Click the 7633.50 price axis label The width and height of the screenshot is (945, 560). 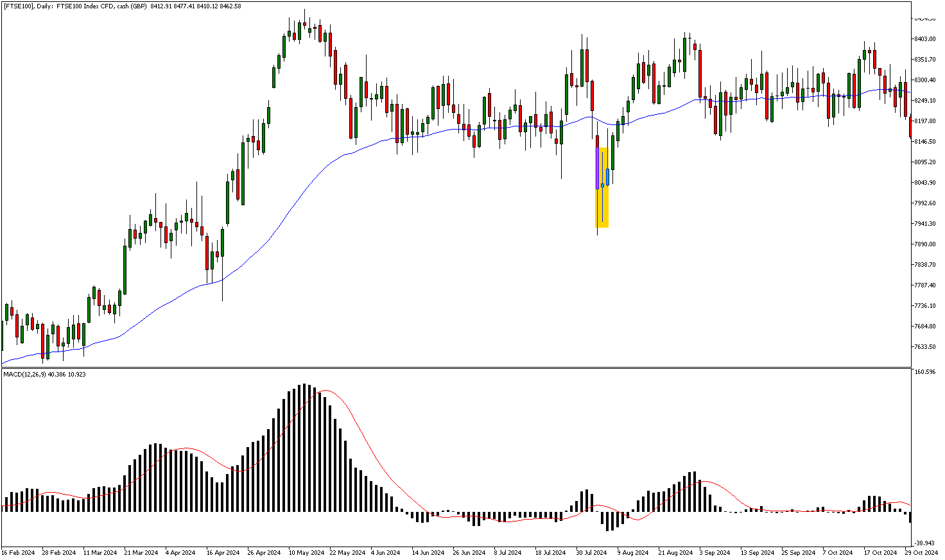click(x=924, y=347)
